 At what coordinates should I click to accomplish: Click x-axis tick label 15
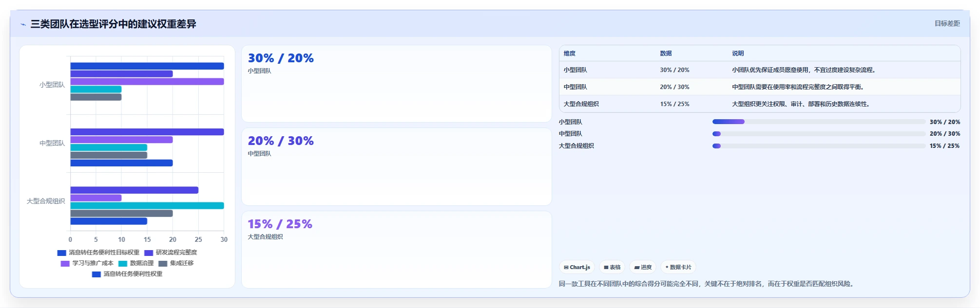click(147, 239)
